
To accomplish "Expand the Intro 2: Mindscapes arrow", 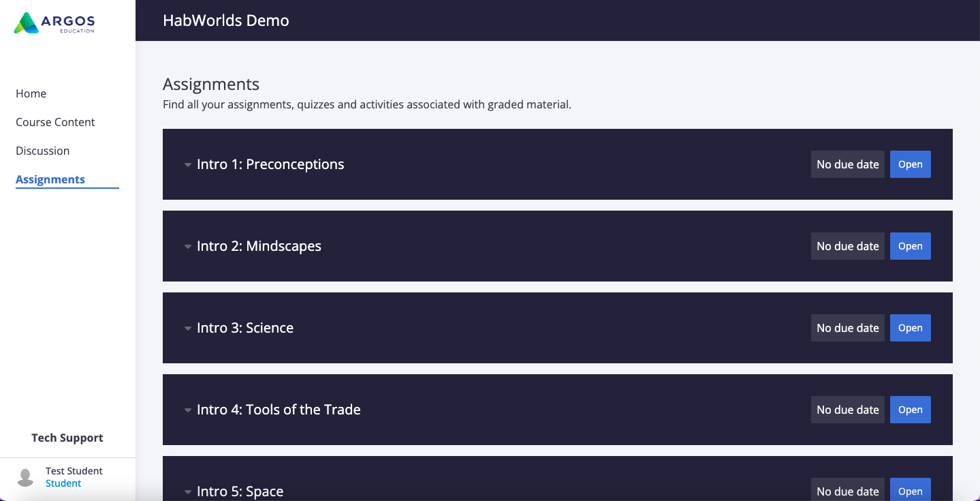I will 188,247.
